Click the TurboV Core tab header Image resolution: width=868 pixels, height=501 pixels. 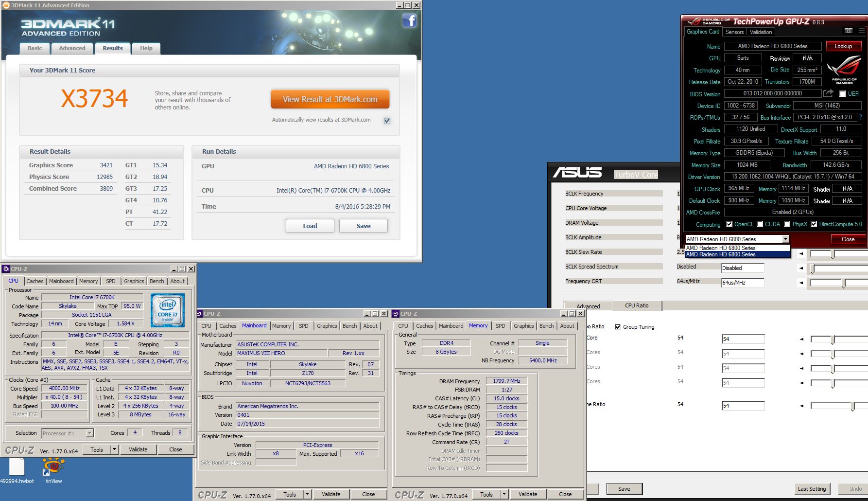(x=635, y=175)
